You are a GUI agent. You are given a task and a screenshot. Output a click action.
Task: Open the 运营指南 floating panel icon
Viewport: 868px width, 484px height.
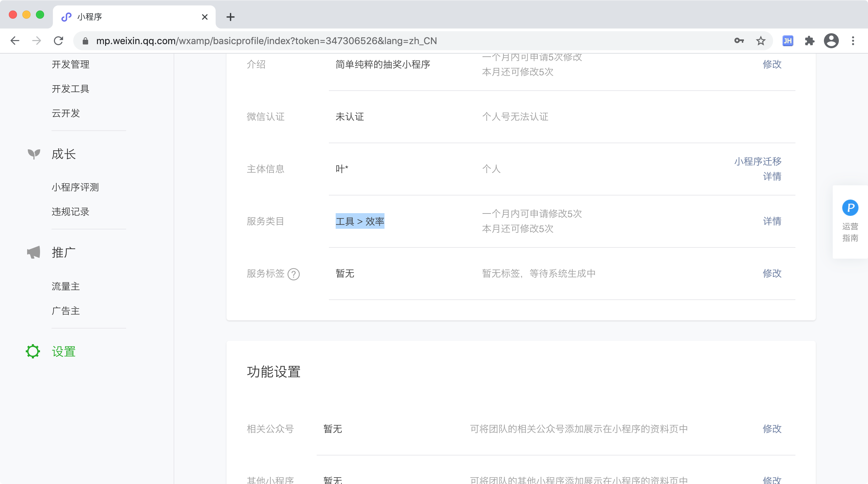tap(850, 208)
